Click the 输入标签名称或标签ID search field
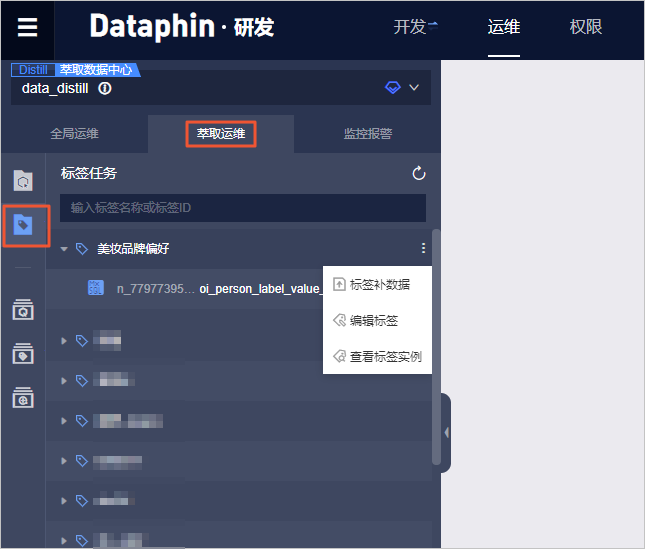 tap(243, 208)
